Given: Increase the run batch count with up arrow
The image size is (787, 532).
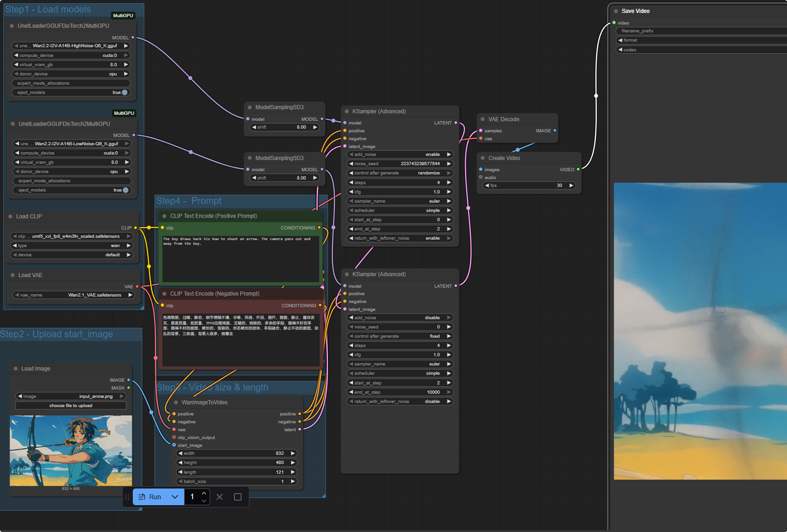Looking at the screenshot, I should [204, 493].
